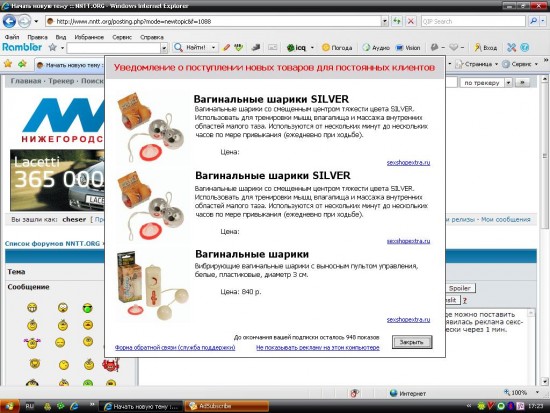Expand the Rambler search field dropdown

coord(164,48)
